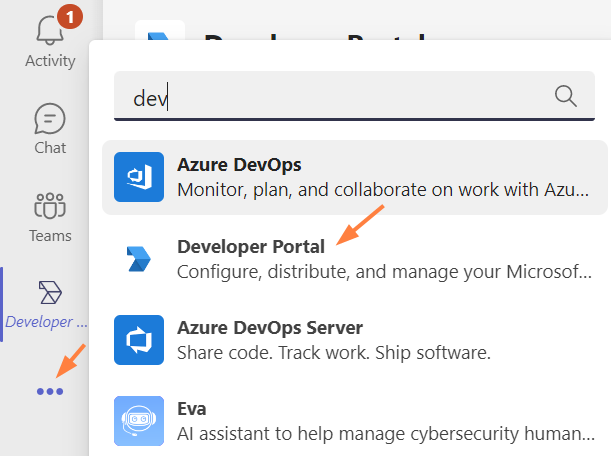Select the Teams people icon in sidebar

pos(50,206)
